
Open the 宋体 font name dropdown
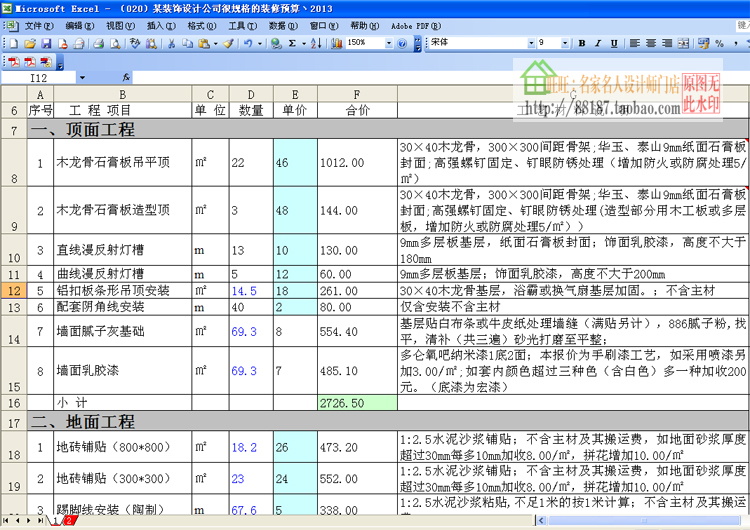click(x=531, y=44)
